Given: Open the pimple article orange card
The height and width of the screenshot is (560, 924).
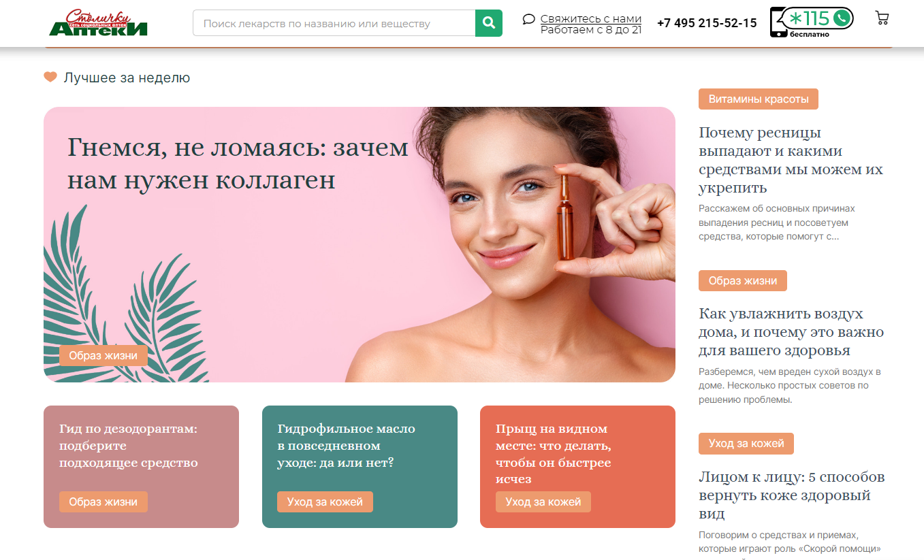Looking at the screenshot, I should pos(577,467).
